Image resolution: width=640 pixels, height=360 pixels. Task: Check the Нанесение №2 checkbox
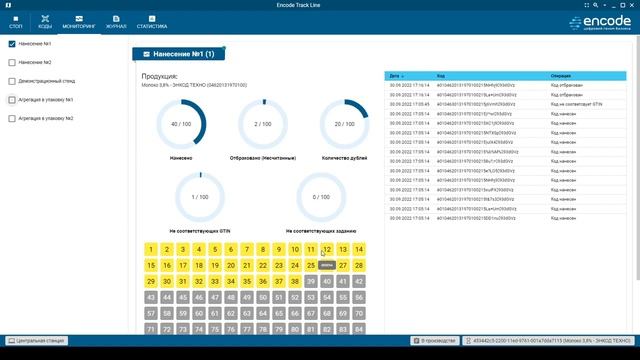(x=12, y=62)
